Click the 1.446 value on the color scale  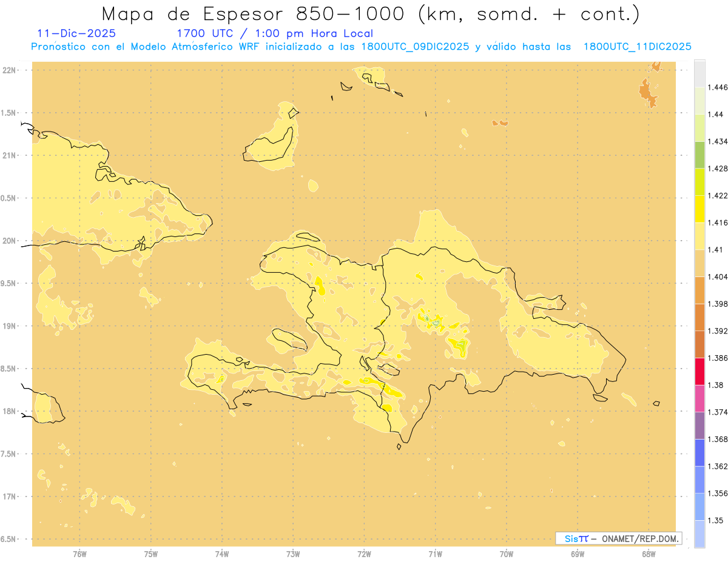click(x=718, y=87)
